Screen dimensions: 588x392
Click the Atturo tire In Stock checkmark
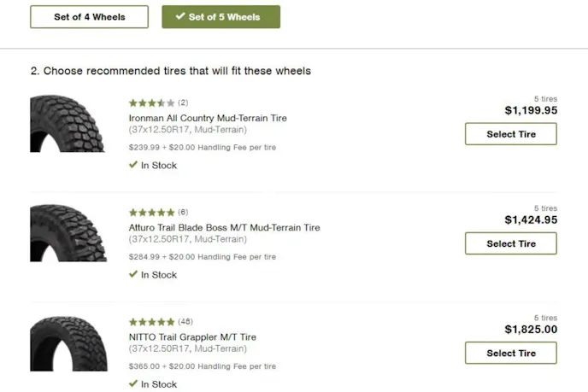pyautogui.click(x=133, y=274)
